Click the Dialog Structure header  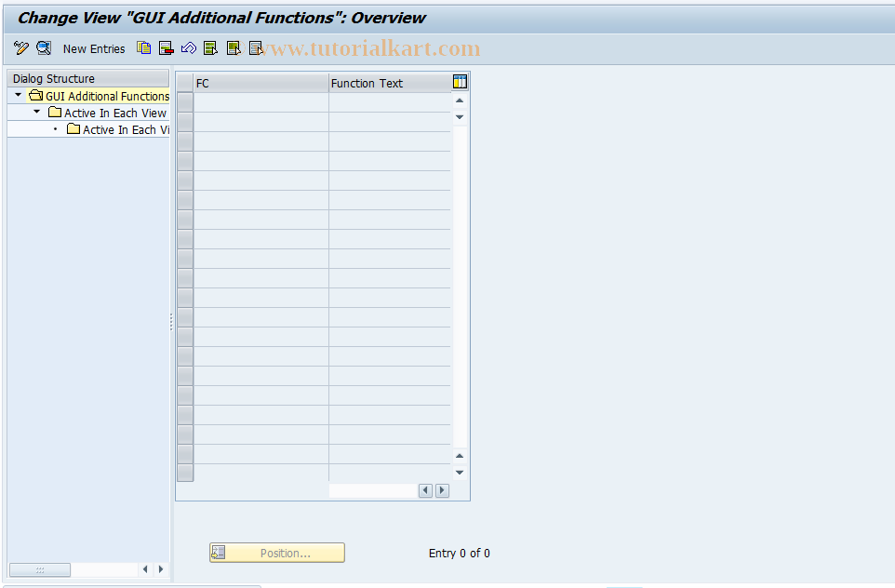coord(88,78)
